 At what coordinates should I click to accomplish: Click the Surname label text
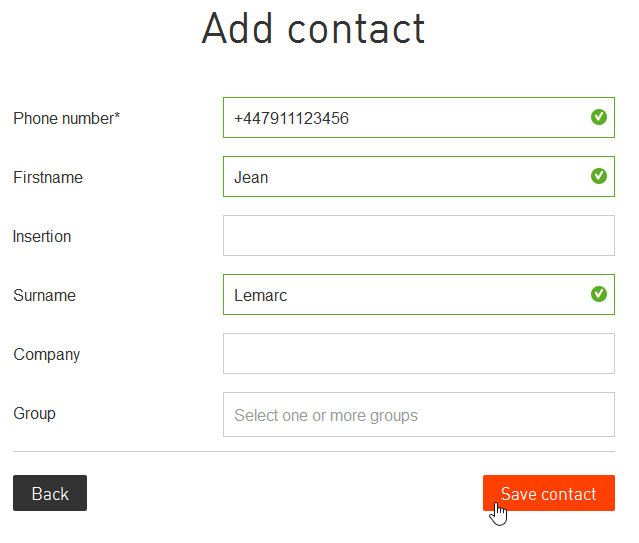(44, 295)
